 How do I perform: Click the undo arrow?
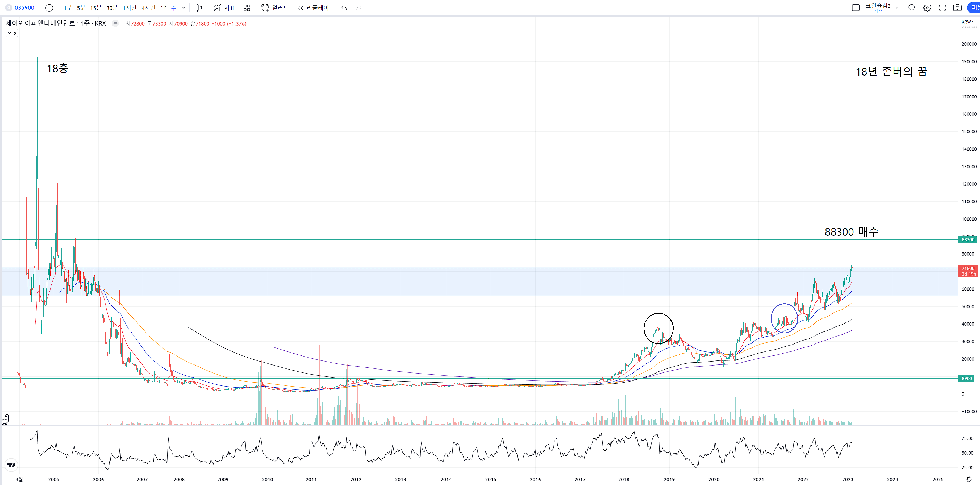(344, 8)
